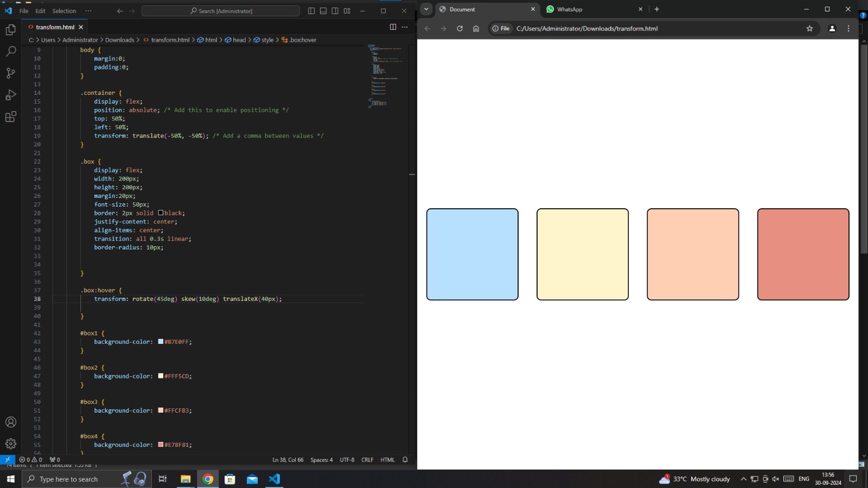Toggle the bottom panel layout icon
This screenshot has width=868, height=488.
coord(323,11)
